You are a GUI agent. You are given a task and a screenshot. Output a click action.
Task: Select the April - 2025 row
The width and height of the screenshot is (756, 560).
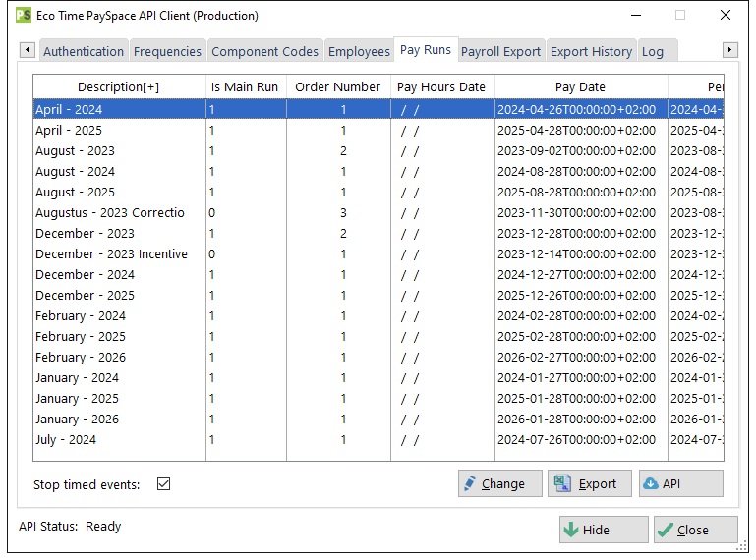[x=378, y=130]
